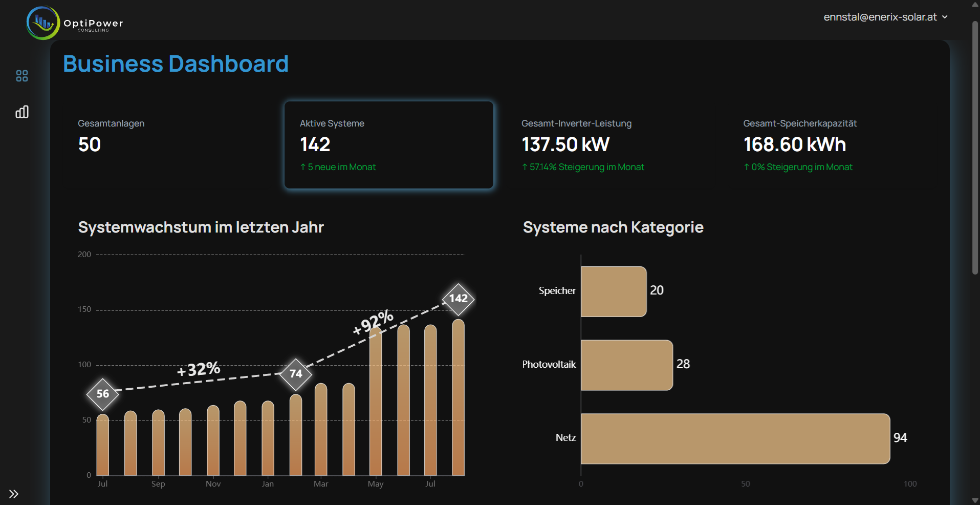Click the +92% growth label
This screenshot has width=980, height=505.
[373, 323]
